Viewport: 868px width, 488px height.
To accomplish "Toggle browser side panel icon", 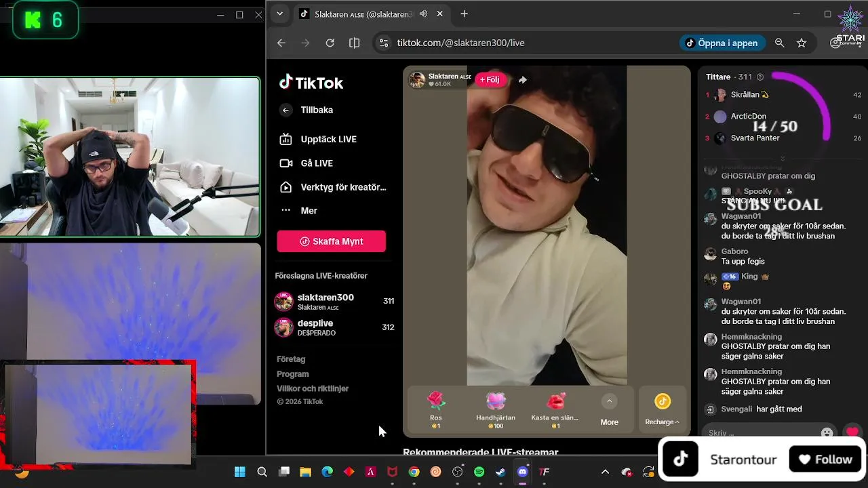I will 354,43.
